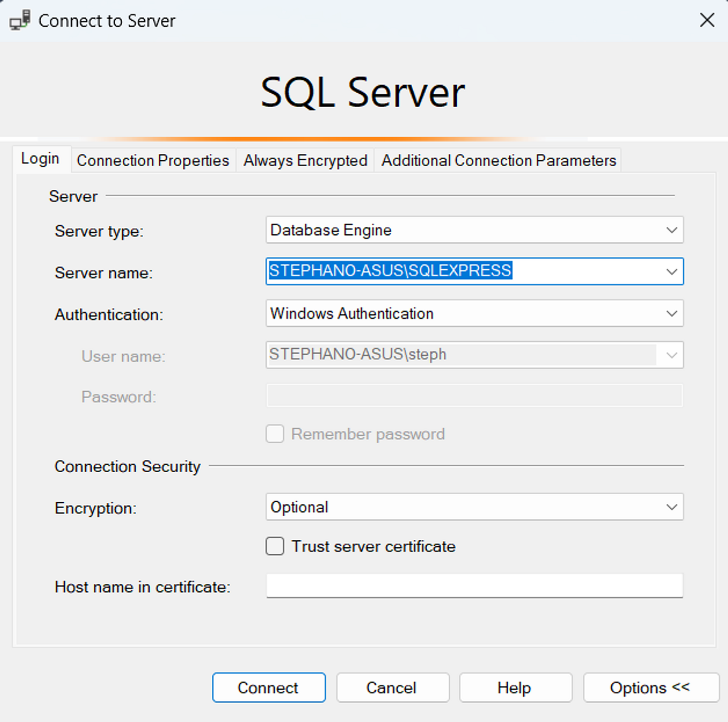Viewport: 728px width, 722px height.
Task: Close the Connect to Server window
Action: click(x=707, y=20)
